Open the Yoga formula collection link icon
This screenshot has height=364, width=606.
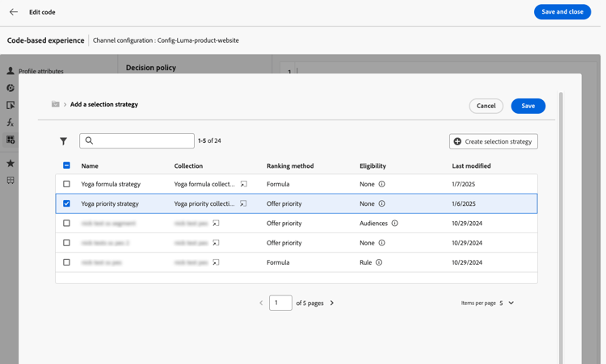(x=243, y=185)
